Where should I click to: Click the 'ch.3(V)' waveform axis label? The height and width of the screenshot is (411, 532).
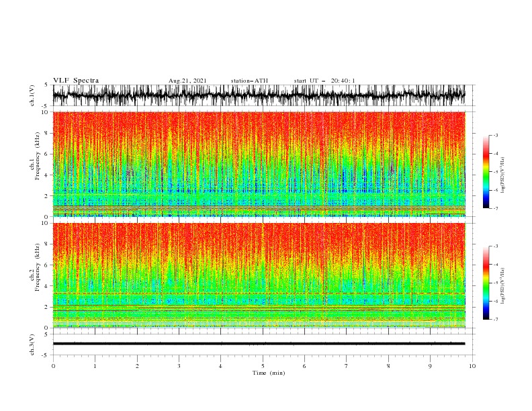point(32,345)
